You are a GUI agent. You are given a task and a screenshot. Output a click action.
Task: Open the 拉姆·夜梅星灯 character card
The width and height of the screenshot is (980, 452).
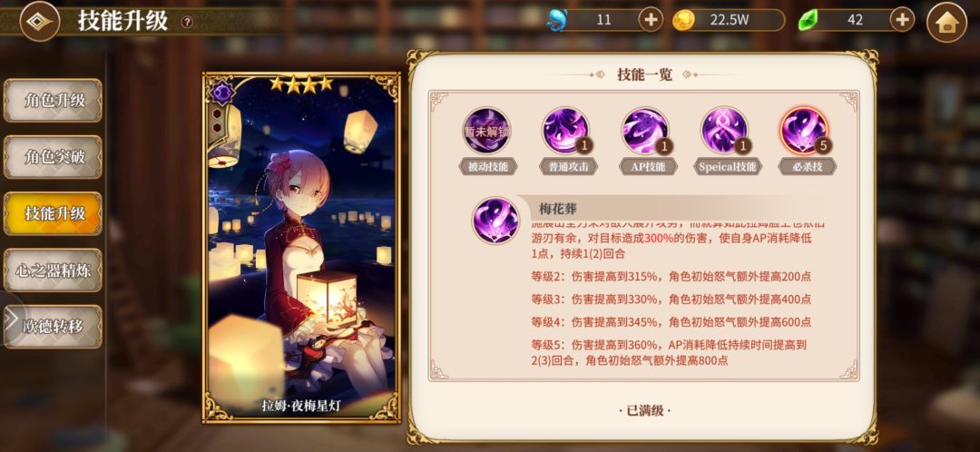click(x=301, y=248)
